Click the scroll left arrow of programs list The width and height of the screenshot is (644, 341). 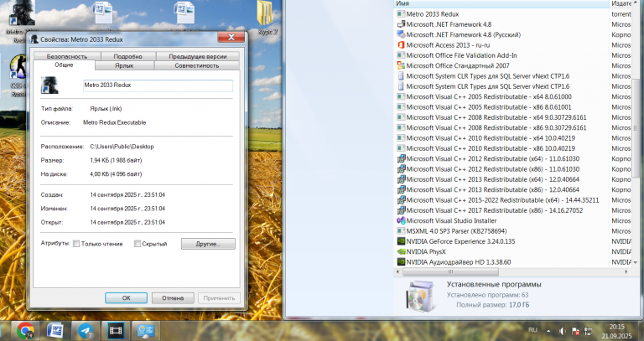pos(398,271)
